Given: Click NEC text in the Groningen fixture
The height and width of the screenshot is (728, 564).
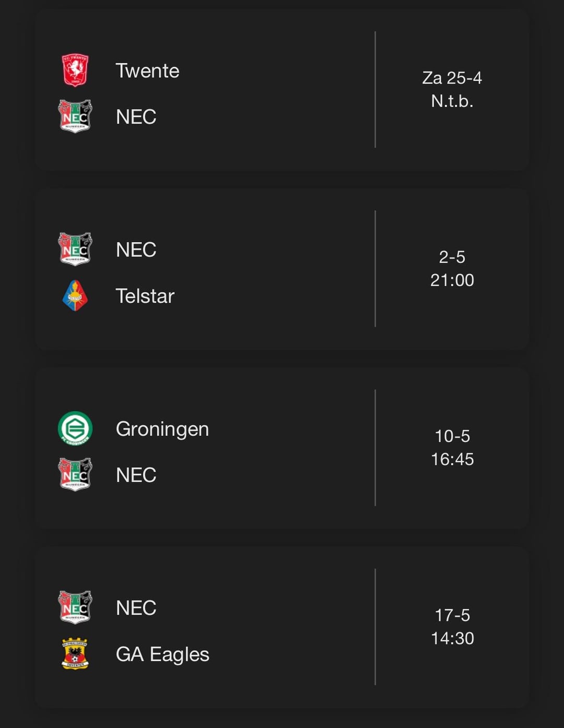Looking at the screenshot, I should [x=136, y=475].
